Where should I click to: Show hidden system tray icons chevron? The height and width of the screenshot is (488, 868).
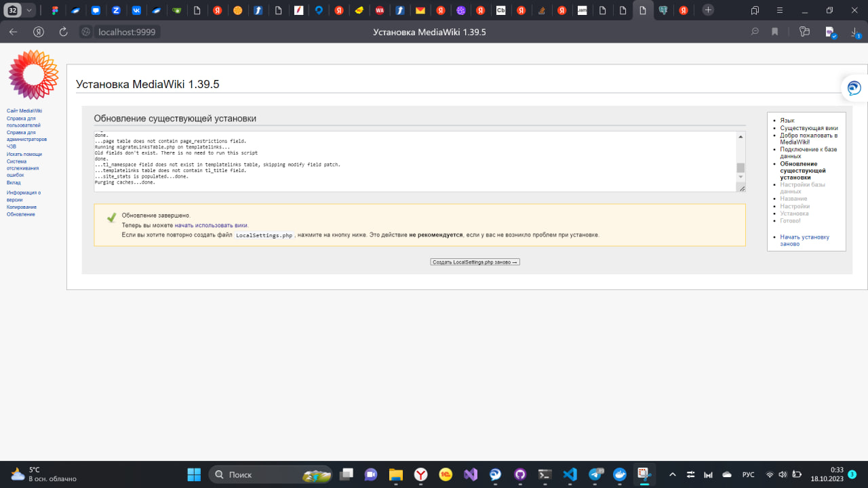(673, 474)
